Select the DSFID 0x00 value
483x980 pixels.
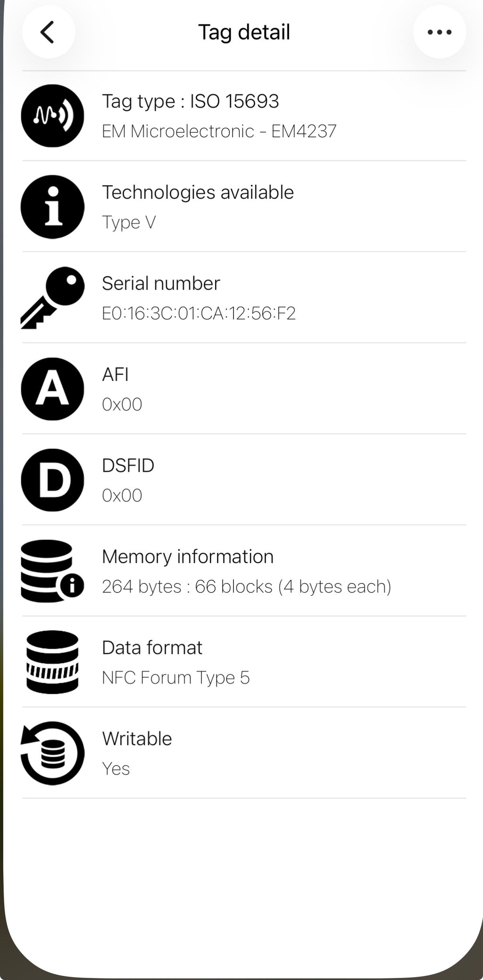point(122,495)
